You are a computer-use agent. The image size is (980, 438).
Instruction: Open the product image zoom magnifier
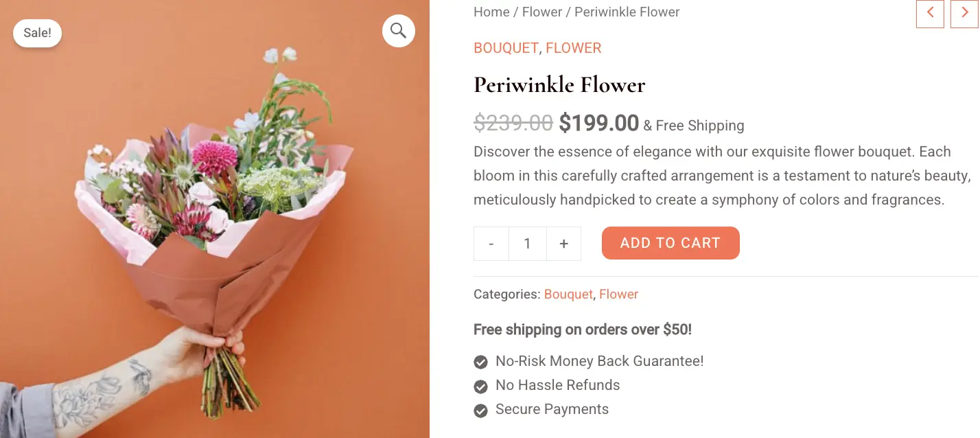point(399,31)
